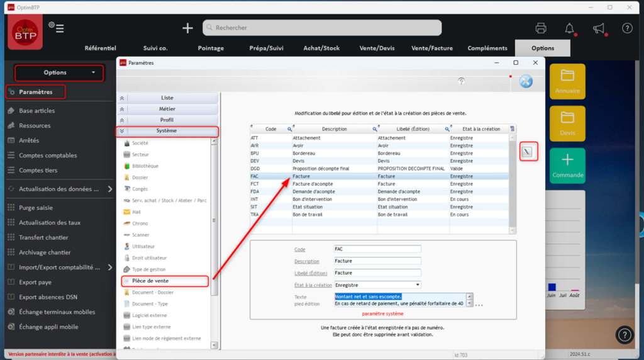Select Utilisateur in the Système list
644x360 pixels.
[x=143, y=246]
